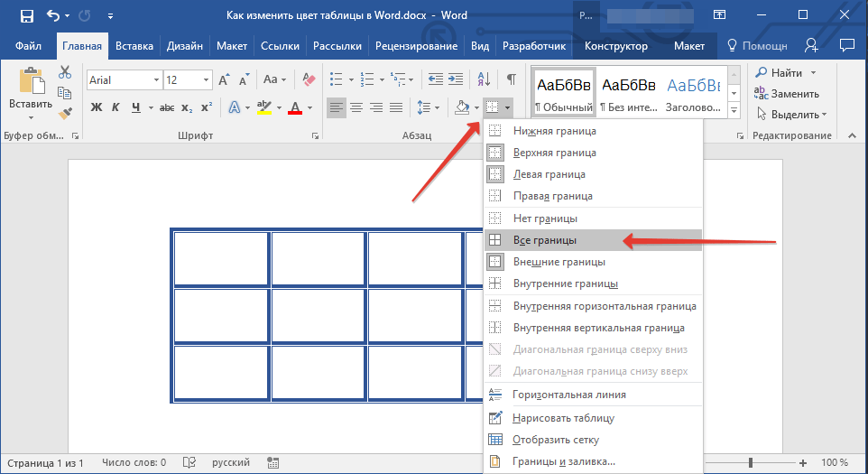Click the Sort A-Z icon
Screen dimensions: 868x474
click(483, 79)
